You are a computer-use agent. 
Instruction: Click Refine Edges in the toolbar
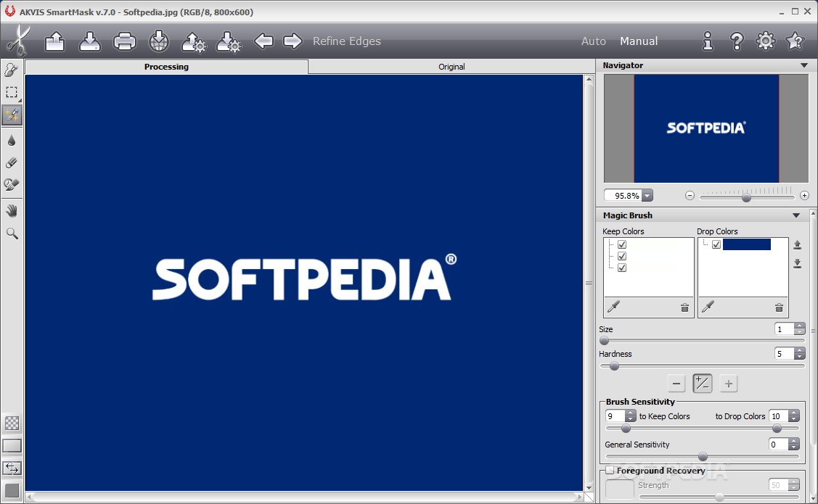(347, 41)
